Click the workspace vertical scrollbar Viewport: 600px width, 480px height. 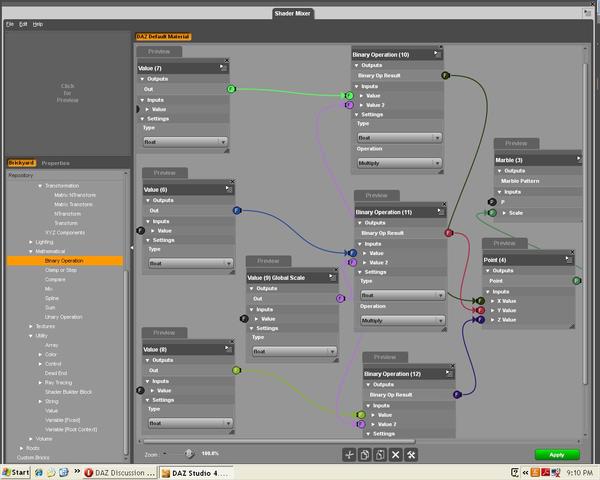click(585, 224)
